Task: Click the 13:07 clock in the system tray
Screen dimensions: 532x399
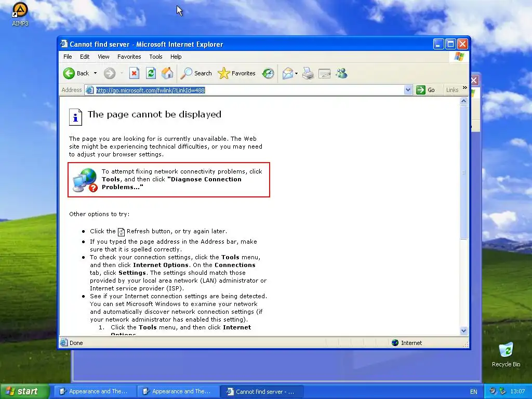Action: (x=517, y=392)
